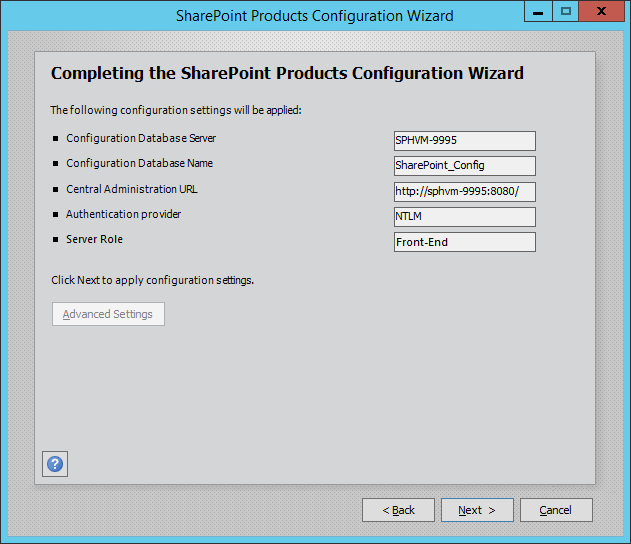Click 'The following configuration settings' text
Image resolution: width=631 pixels, height=544 pixels.
(176, 110)
